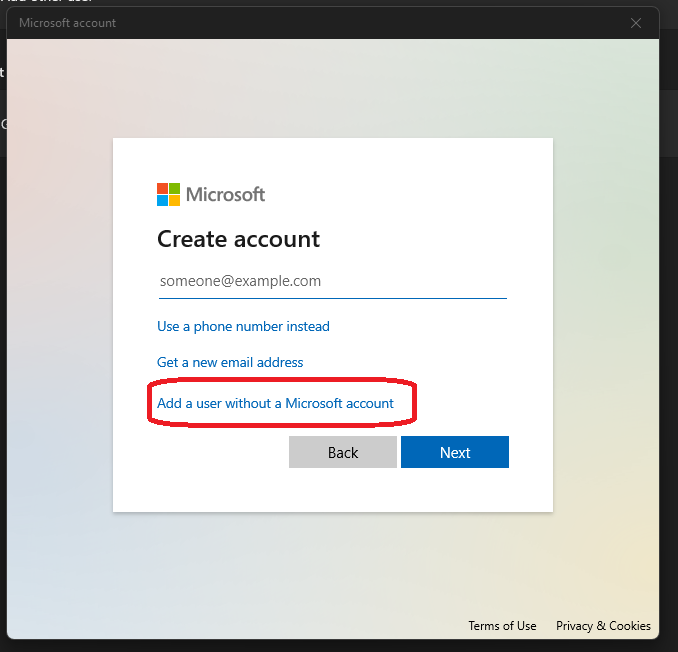Viewport: 678px width, 652px height.
Task: Go back with the Back button
Action: (x=342, y=452)
